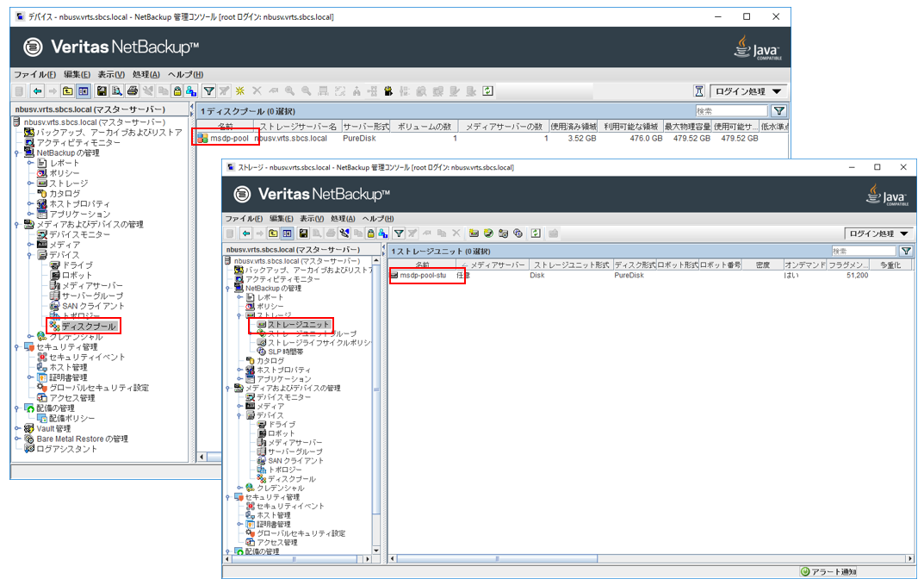Click ストレージユニット形式 column header in Storage window
Image resolution: width=924 pixels, height=585 pixels.
pos(571,265)
